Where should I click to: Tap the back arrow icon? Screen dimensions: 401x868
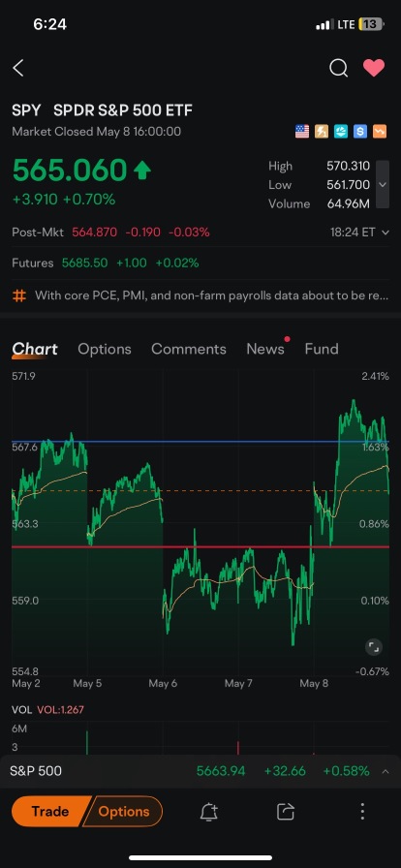[x=18, y=69]
